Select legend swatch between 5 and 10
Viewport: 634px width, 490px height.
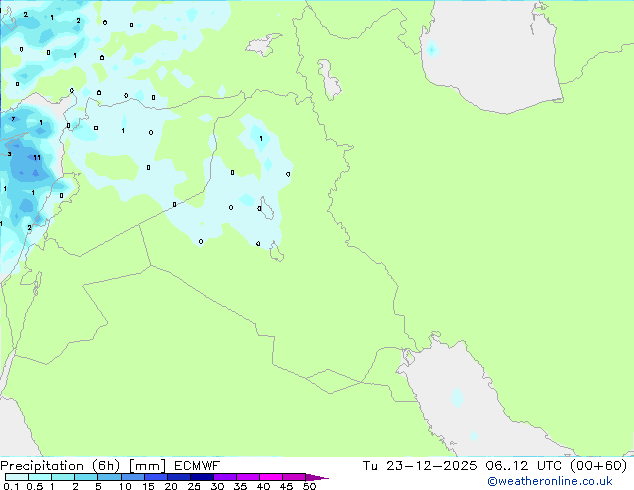(x=109, y=477)
